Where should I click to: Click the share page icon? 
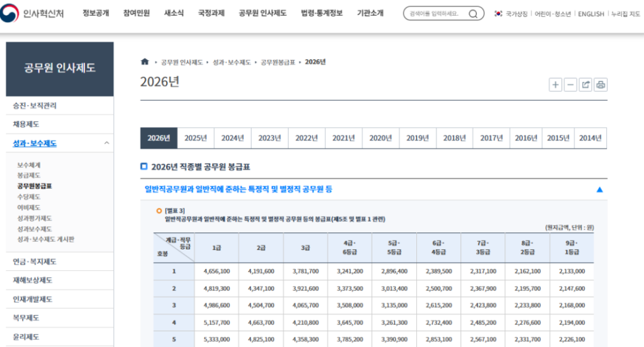(586, 85)
